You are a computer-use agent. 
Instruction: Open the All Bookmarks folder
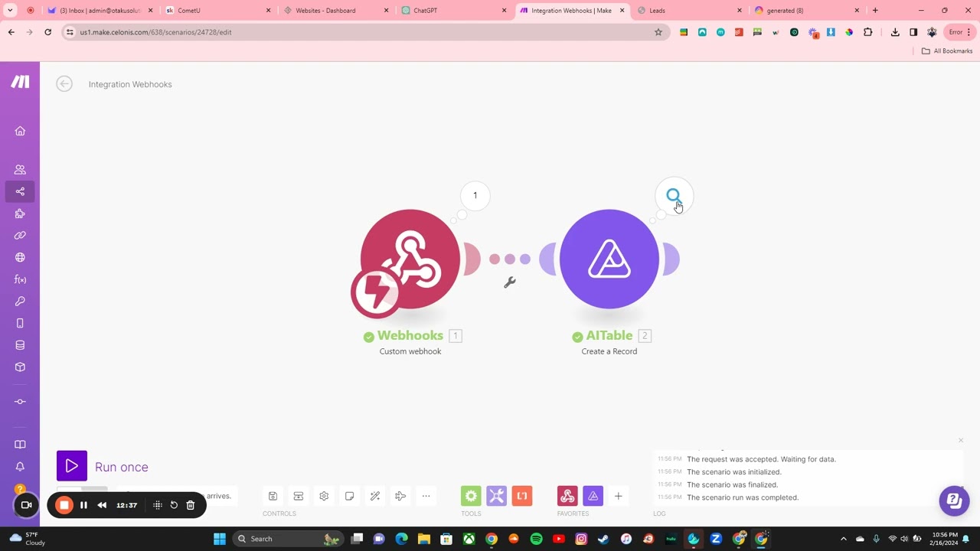(x=947, y=51)
